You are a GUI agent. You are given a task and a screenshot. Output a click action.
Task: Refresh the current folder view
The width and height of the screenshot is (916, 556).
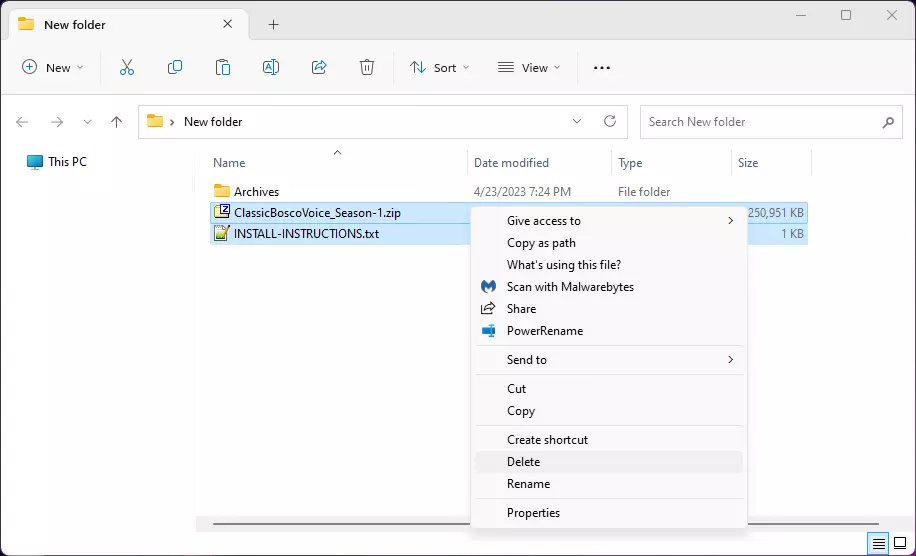(x=610, y=121)
